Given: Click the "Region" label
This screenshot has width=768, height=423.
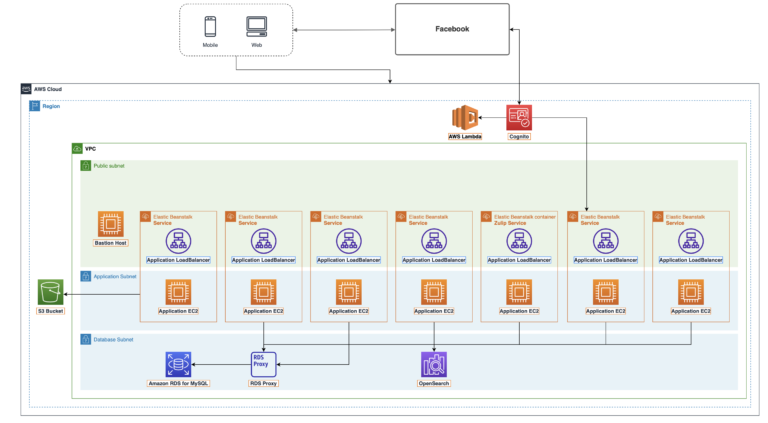Looking at the screenshot, I should pyautogui.click(x=51, y=106).
